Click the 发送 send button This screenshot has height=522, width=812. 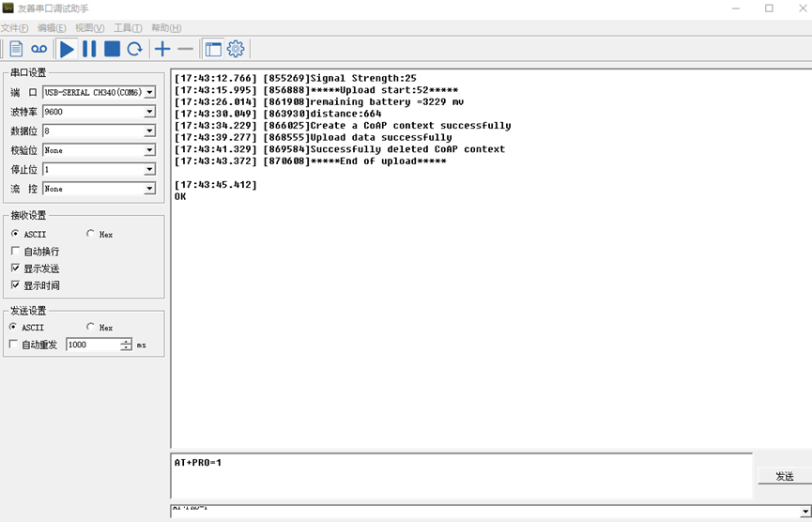pyautogui.click(x=785, y=476)
